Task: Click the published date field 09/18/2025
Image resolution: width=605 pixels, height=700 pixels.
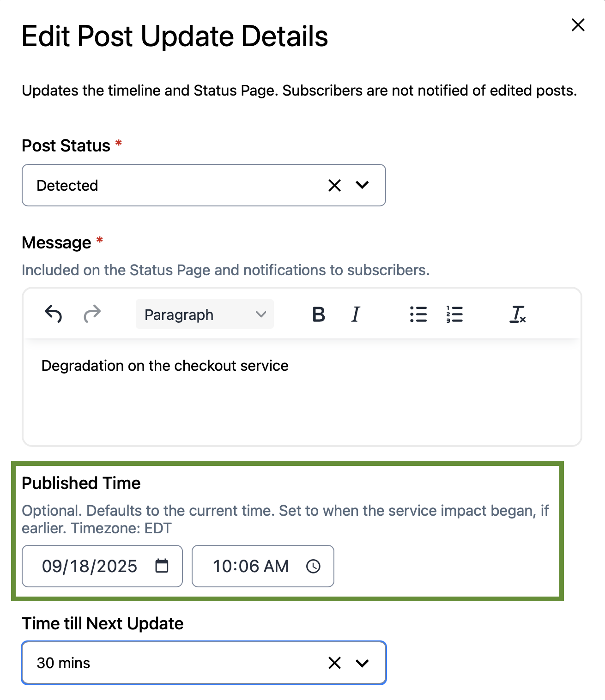Action: [x=90, y=566]
